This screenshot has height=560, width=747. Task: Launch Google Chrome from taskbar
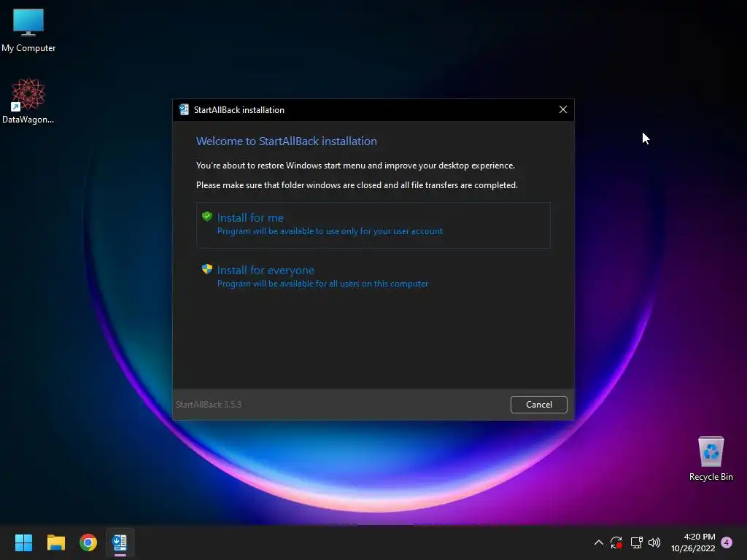tap(88, 542)
